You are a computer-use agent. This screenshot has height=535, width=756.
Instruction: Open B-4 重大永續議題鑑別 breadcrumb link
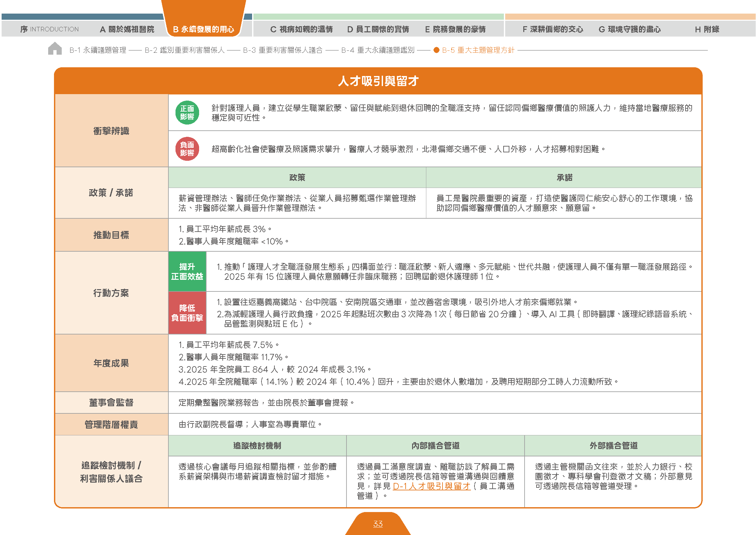click(378, 50)
